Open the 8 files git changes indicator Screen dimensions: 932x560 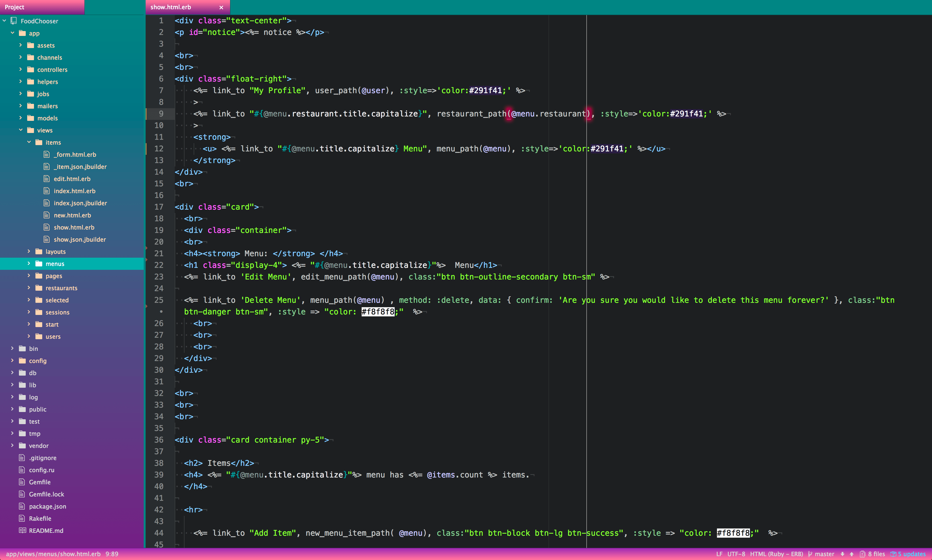[x=872, y=554]
